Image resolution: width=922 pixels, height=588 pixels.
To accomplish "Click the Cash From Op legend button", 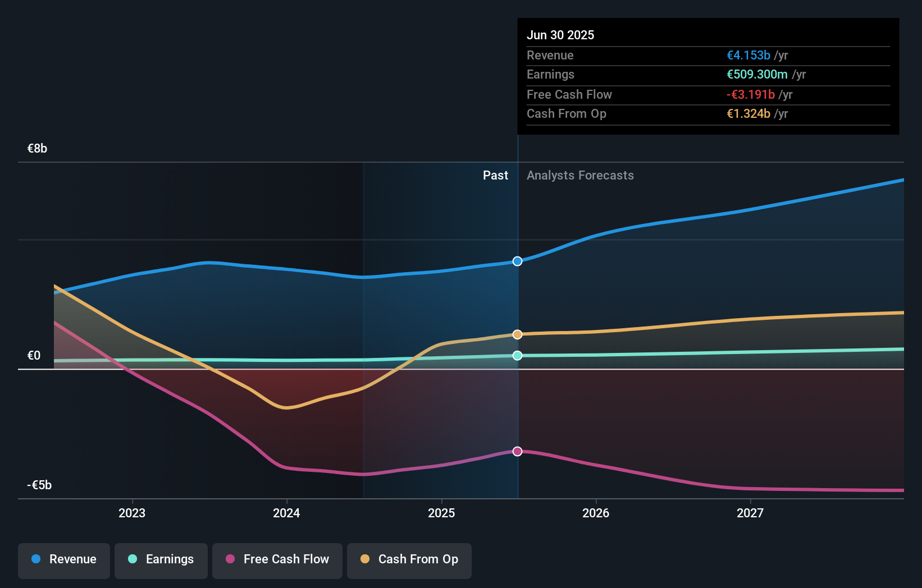I will click(x=409, y=561).
